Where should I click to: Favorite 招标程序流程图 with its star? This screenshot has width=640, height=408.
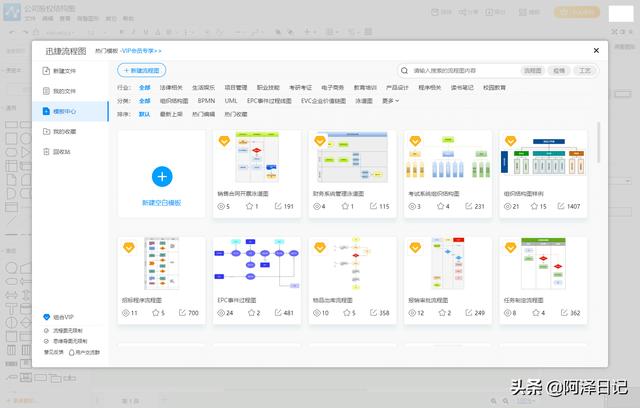coord(156,313)
